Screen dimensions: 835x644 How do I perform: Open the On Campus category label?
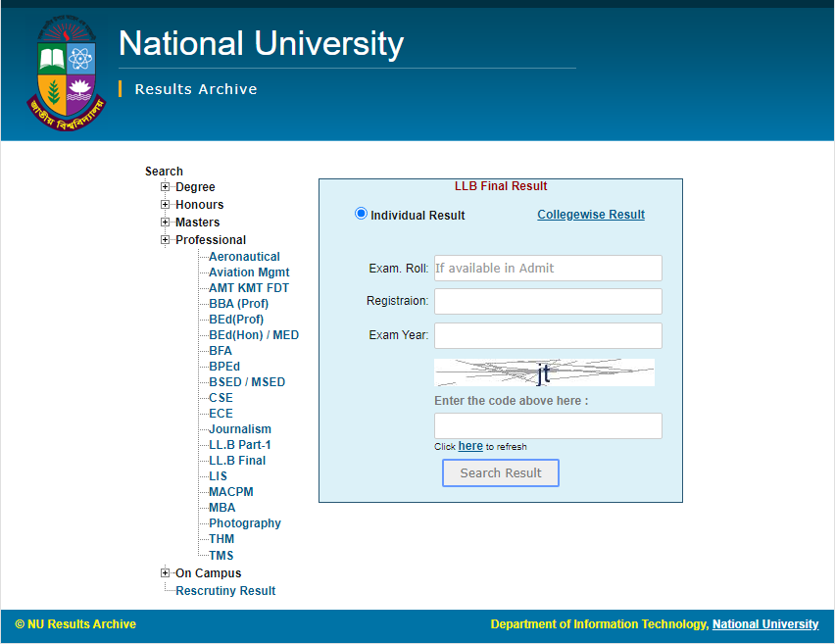click(x=208, y=573)
